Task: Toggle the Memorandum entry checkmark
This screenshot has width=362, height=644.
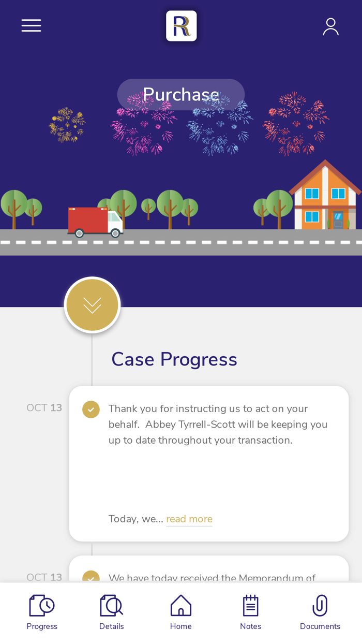Action: pos(91,577)
